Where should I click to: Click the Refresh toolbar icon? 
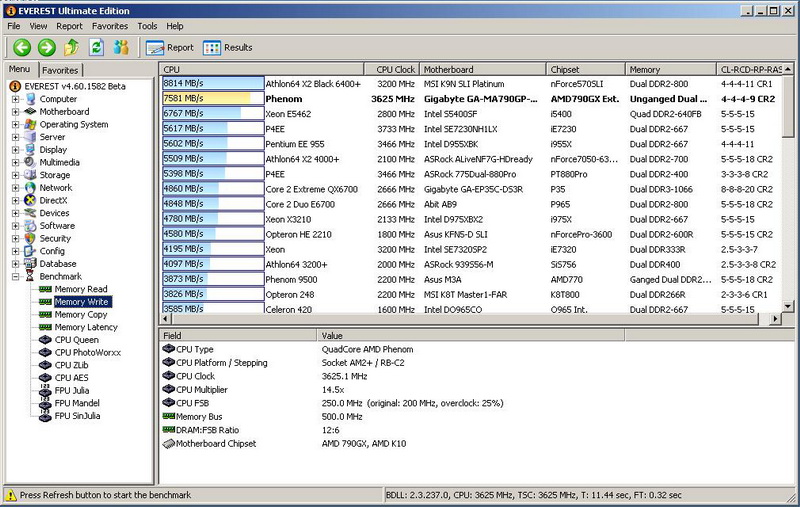pyautogui.click(x=96, y=47)
